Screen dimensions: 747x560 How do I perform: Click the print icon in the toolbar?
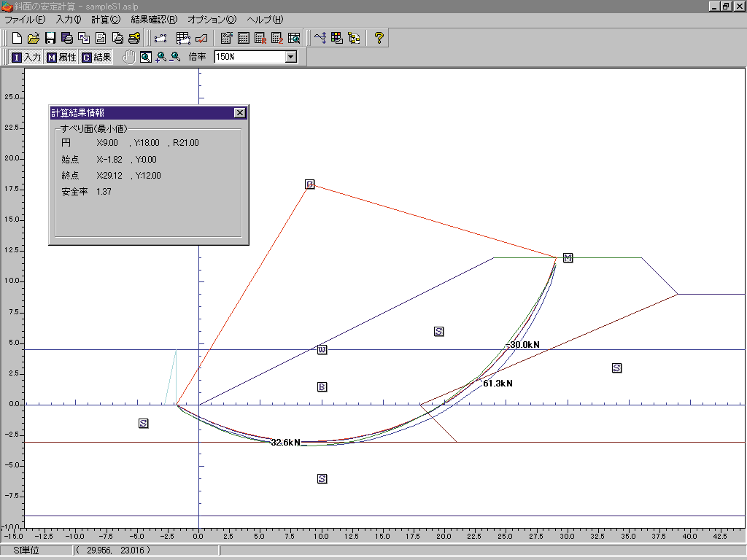coord(117,38)
